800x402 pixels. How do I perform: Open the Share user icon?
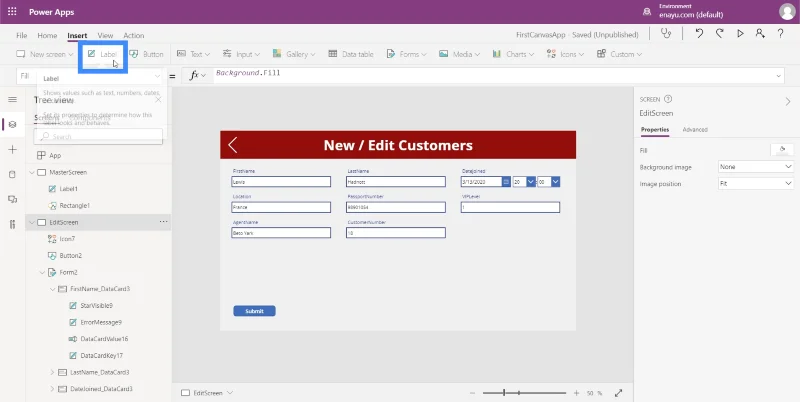[x=760, y=34]
